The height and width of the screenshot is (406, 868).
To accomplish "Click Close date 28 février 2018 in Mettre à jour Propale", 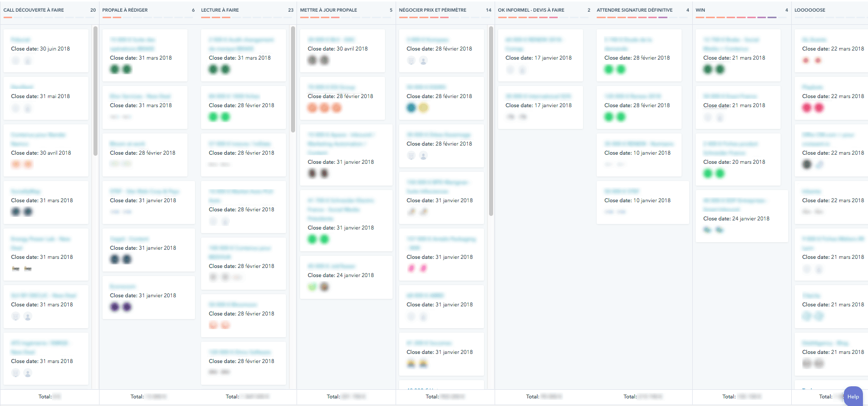I will click(341, 97).
